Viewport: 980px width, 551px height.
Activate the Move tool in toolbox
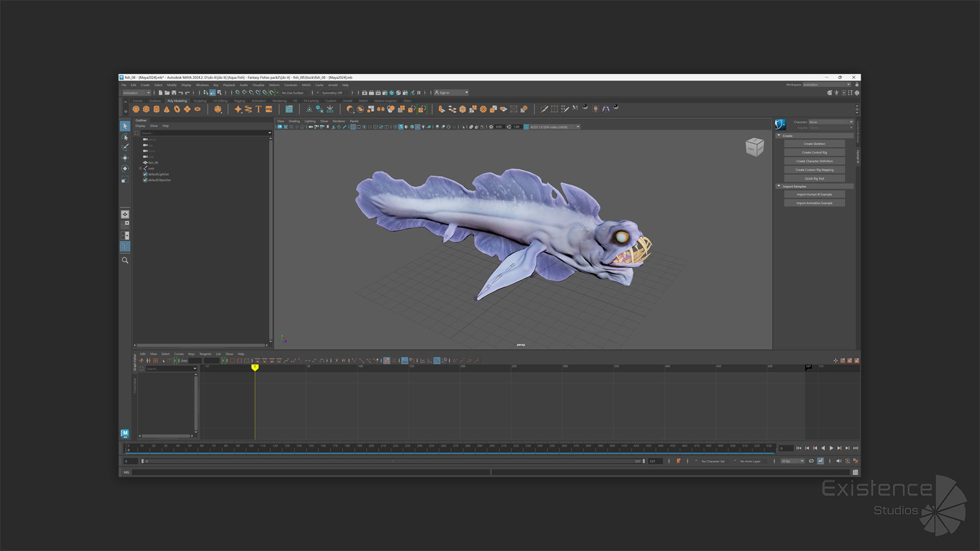(125, 158)
